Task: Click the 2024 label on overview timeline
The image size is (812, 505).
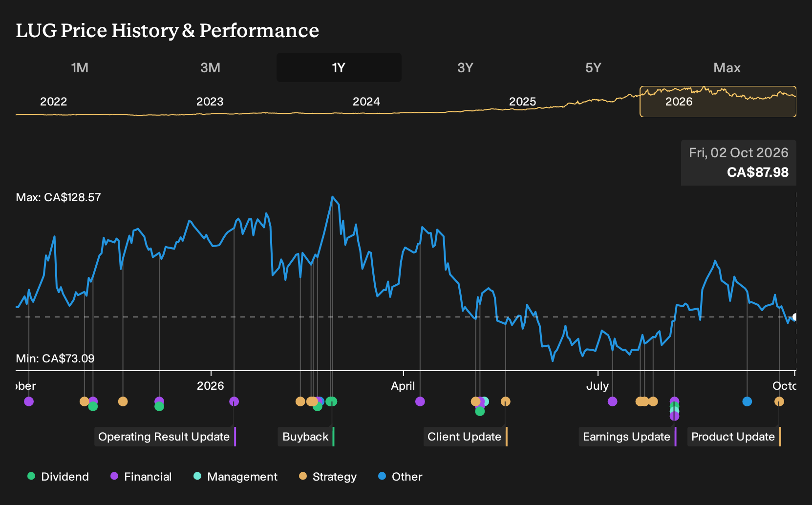Action: tap(366, 102)
